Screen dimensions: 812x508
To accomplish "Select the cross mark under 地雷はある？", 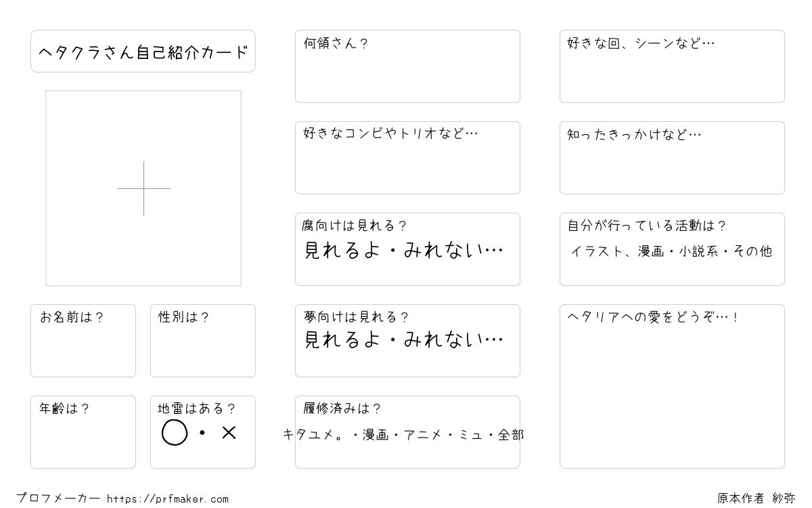I will (x=229, y=432).
